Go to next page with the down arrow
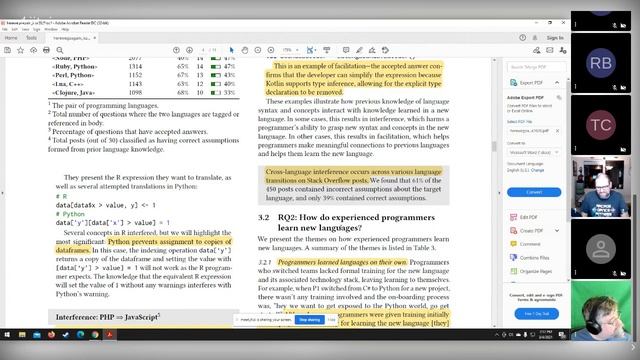This screenshot has height=360, width=640. 189,50
